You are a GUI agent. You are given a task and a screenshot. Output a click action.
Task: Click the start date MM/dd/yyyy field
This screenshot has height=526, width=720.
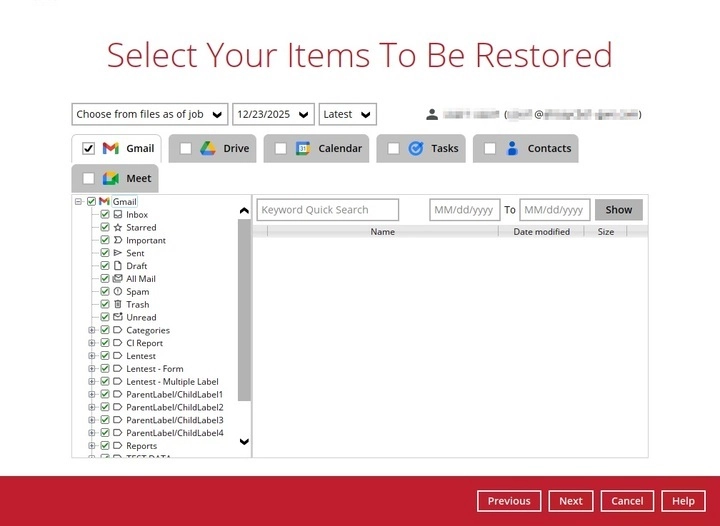465,210
